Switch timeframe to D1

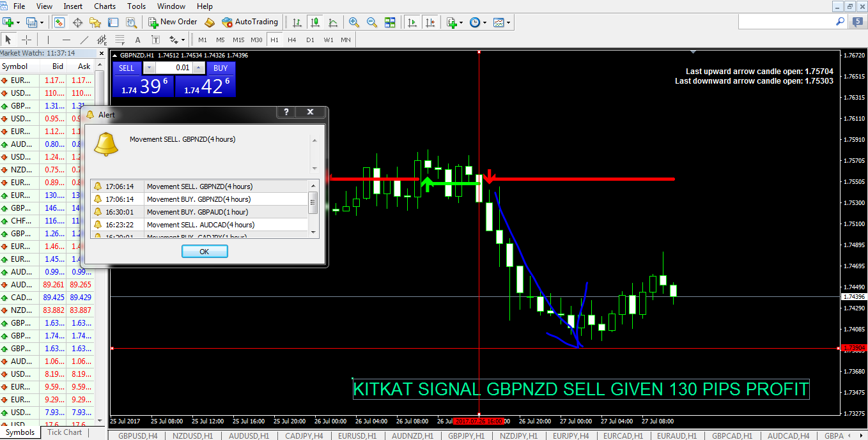pos(310,40)
